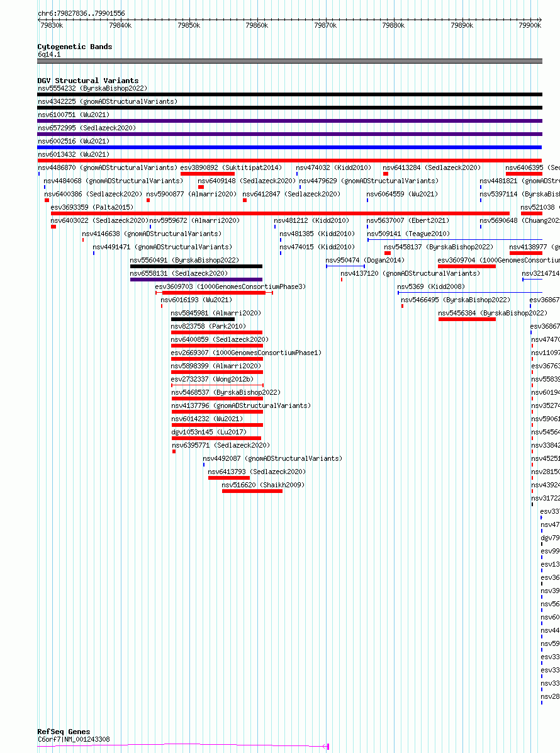Click the red bar under esv3609704 label
560x753 pixels.
[467, 266]
